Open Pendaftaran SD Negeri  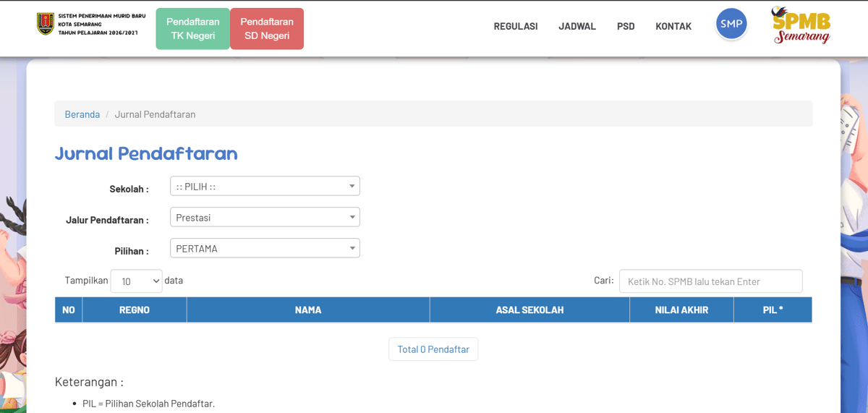[267, 29]
